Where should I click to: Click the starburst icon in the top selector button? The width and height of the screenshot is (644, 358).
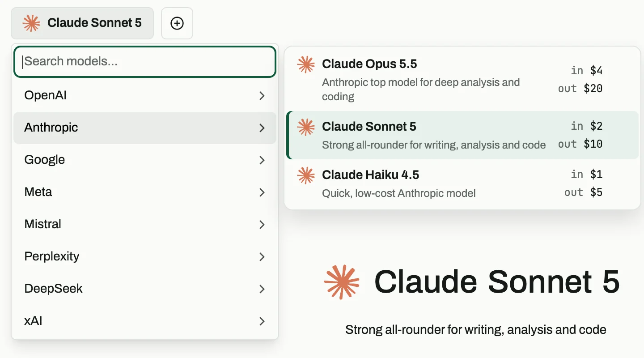[x=31, y=23]
